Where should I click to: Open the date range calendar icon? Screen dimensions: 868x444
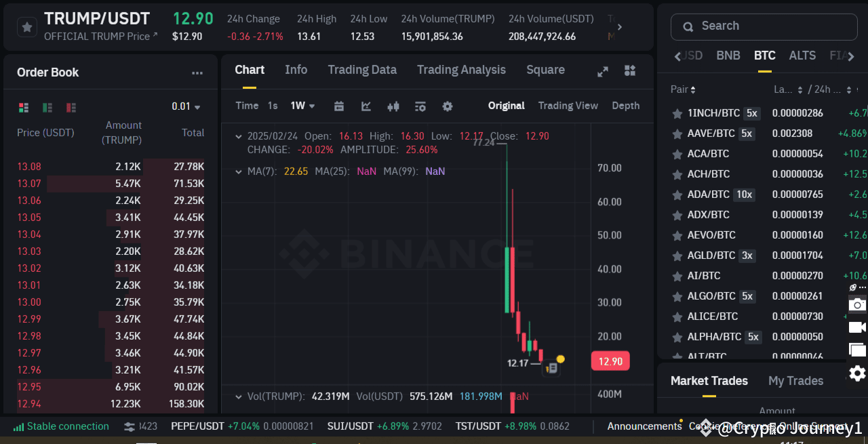click(x=338, y=106)
